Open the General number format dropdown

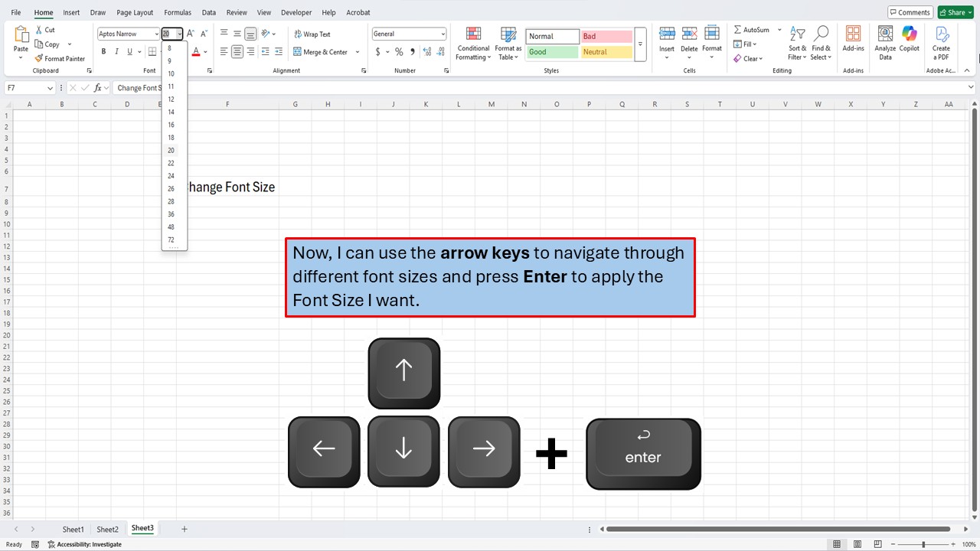443,33
